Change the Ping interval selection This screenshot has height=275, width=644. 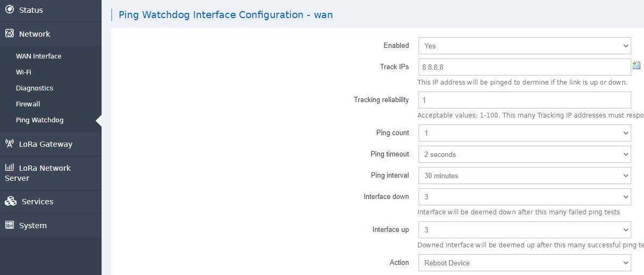(524, 176)
